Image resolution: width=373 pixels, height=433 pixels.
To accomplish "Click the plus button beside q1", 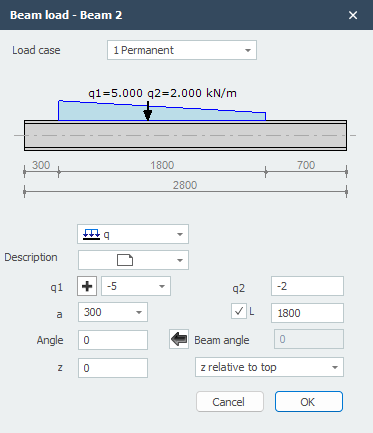I will (87, 286).
